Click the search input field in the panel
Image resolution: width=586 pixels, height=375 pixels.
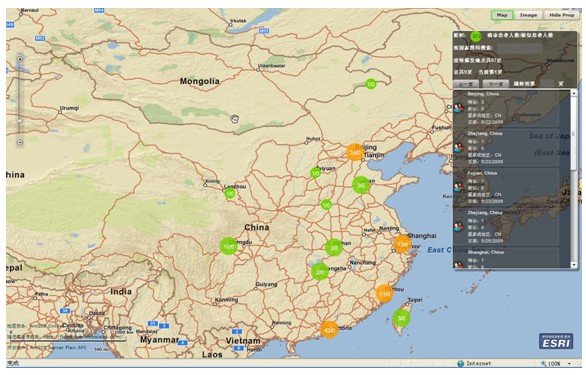tap(520, 48)
